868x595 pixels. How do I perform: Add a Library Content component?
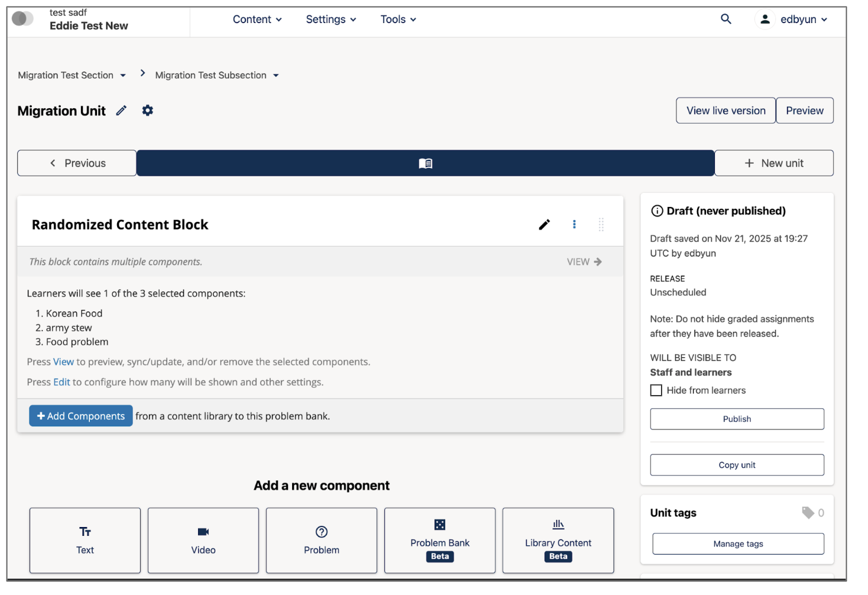pyautogui.click(x=558, y=540)
